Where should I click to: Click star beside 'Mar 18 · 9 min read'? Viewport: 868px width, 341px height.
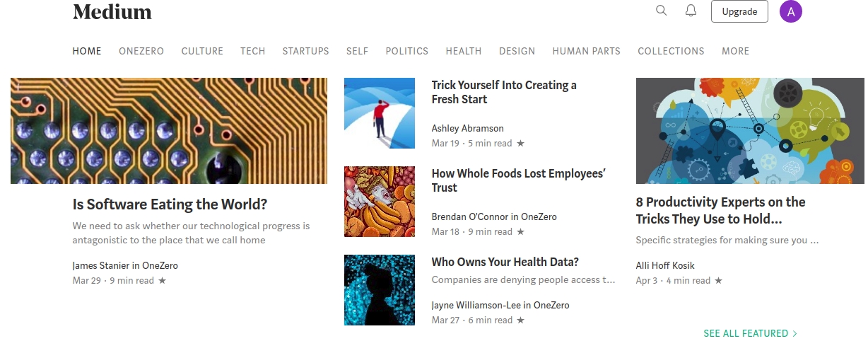point(521,232)
